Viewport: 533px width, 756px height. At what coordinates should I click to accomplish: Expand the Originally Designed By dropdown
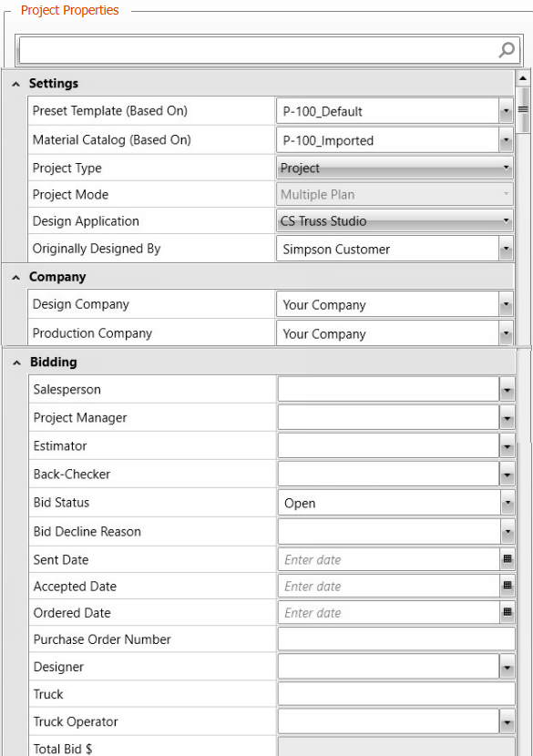[506, 249]
